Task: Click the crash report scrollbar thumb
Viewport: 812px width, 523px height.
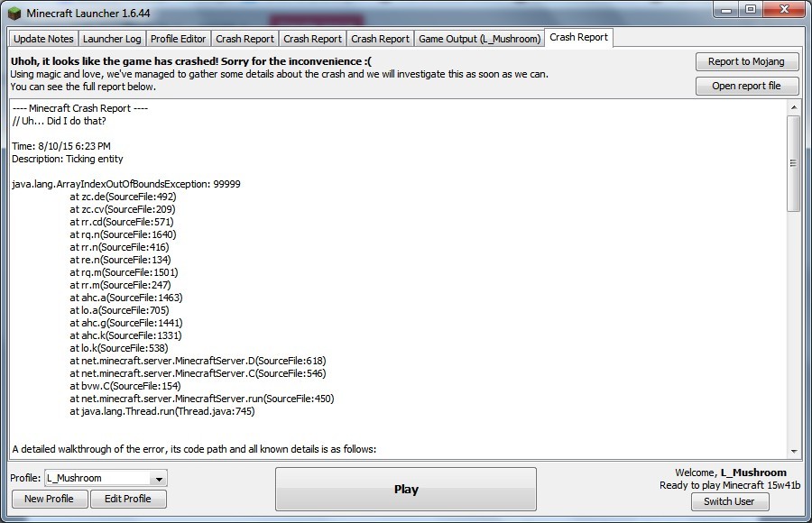Action: 793,163
